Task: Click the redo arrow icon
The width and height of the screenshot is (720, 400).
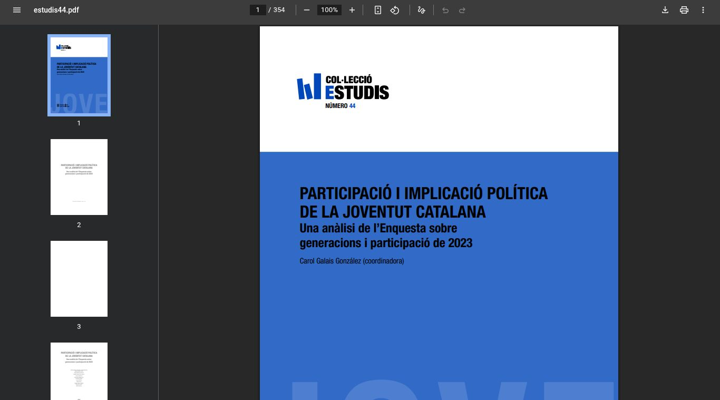Action: [x=462, y=10]
